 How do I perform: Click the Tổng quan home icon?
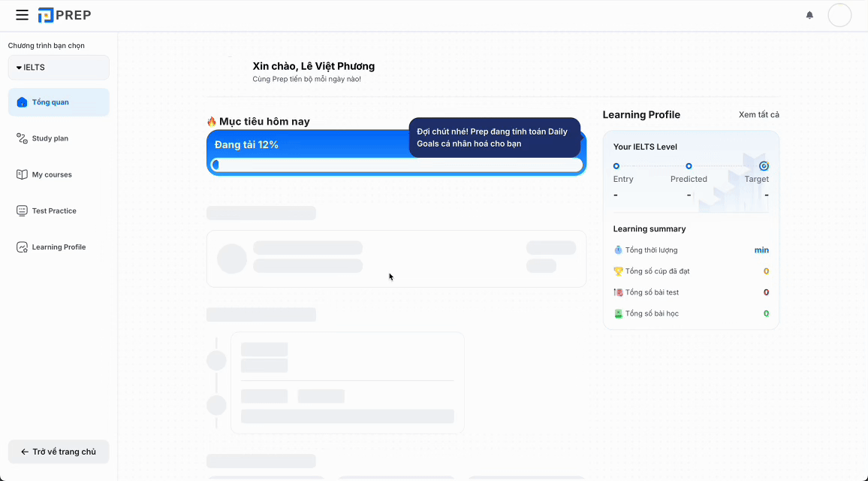point(22,102)
